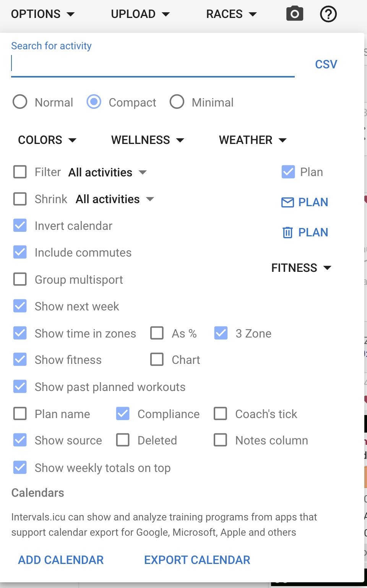Enable Group multisport checkbox
Image resolution: width=367 pixels, height=588 pixels.
tap(20, 279)
